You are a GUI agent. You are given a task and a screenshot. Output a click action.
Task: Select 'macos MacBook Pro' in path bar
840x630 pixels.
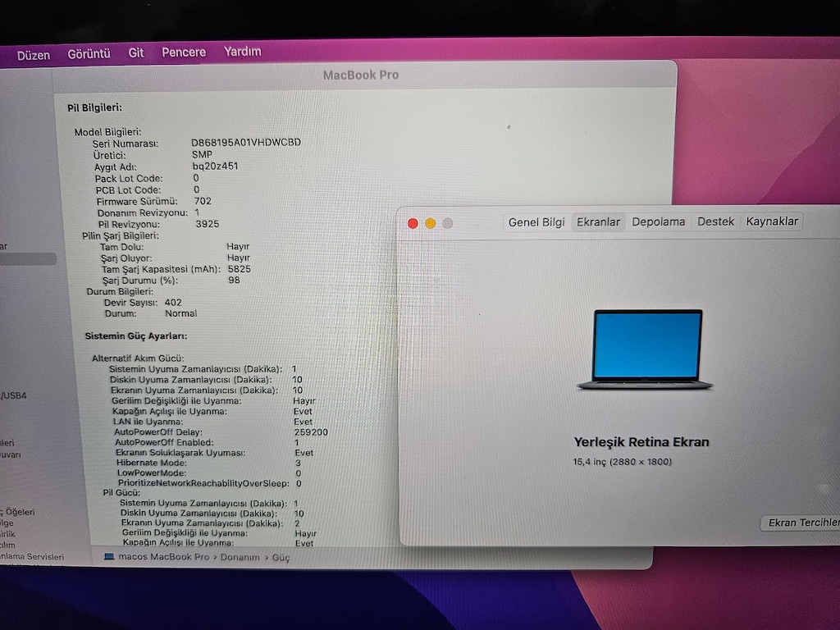click(164, 557)
